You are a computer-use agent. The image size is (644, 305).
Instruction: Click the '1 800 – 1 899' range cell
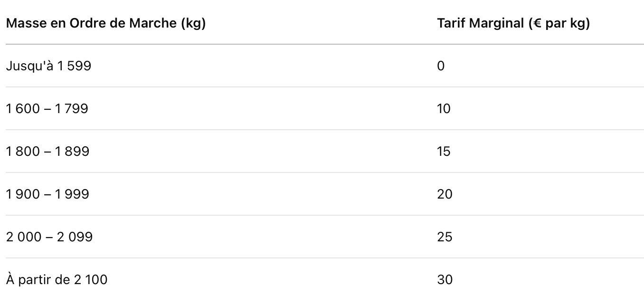click(x=47, y=151)
